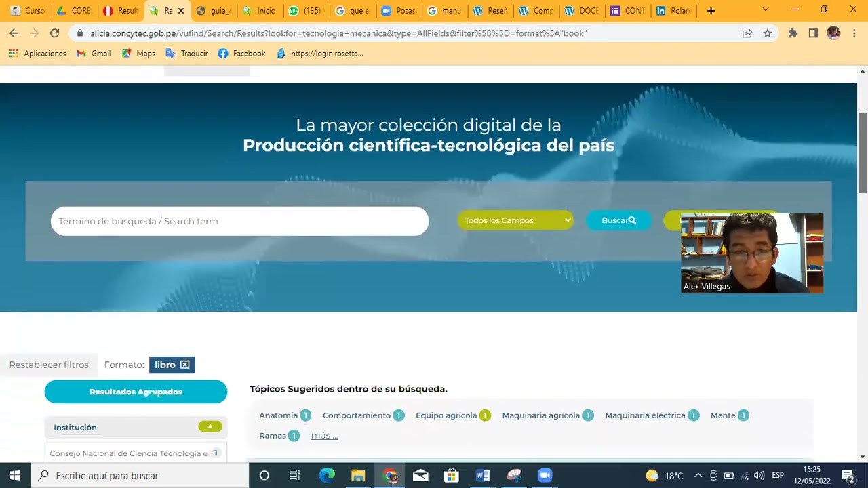This screenshot has height=488, width=868.
Task: Open the Chrome profile avatar
Action: pos(833,33)
